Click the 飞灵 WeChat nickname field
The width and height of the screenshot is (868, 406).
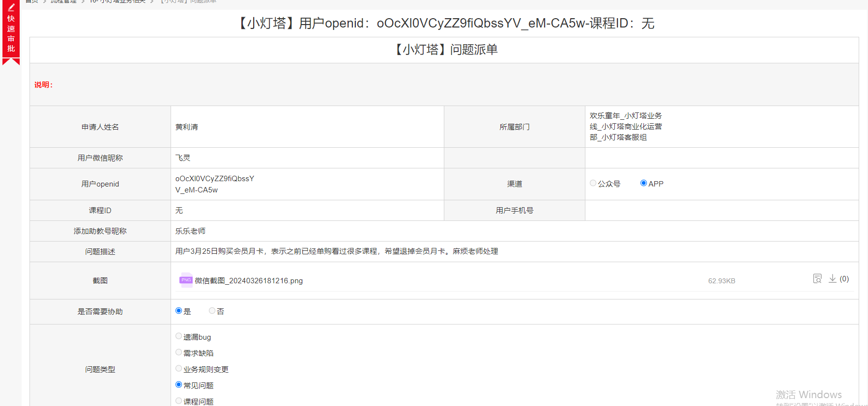point(183,158)
